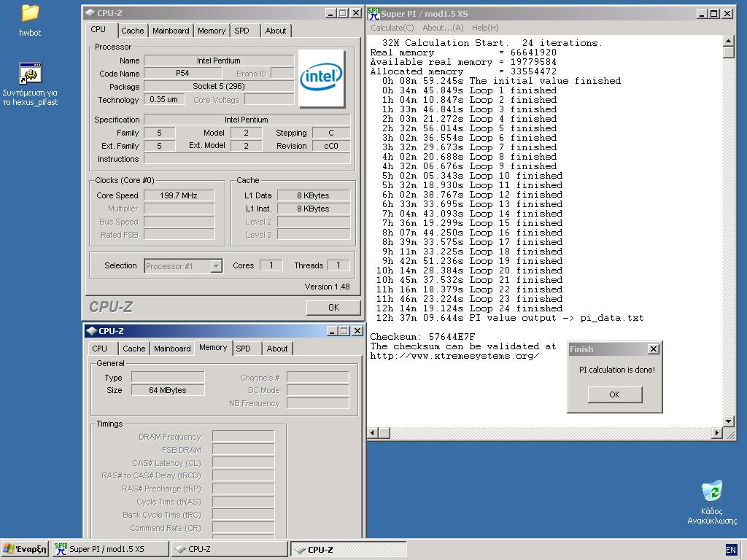Minimize the Super PI window
Image resolution: width=747 pixels, height=560 pixels.
click(x=703, y=14)
